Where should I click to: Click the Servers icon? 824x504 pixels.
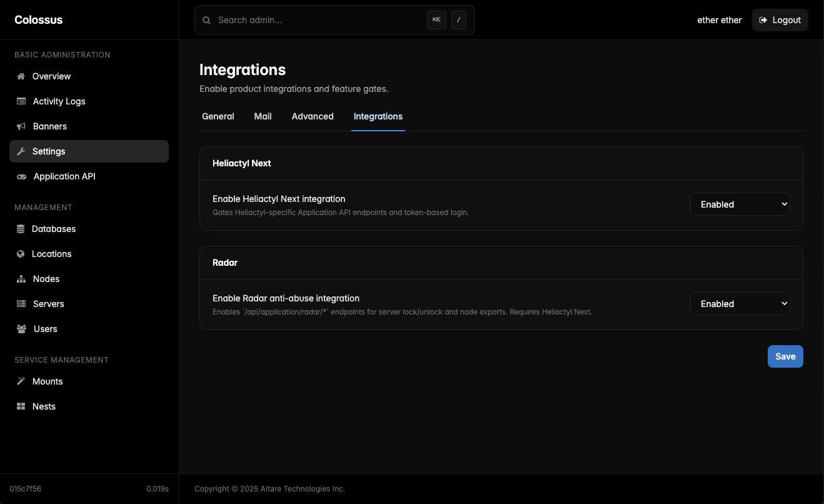tap(21, 304)
